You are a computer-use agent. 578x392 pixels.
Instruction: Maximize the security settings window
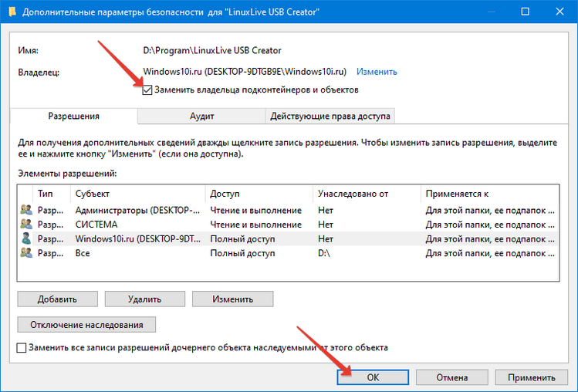pyautogui.click(x=526, y=12)
